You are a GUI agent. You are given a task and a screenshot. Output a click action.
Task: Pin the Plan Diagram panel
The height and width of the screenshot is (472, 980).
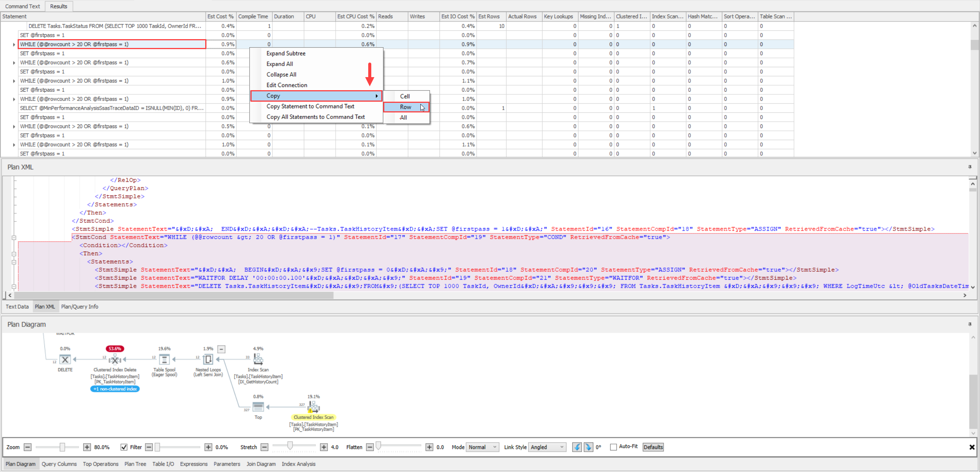[970, 324]
